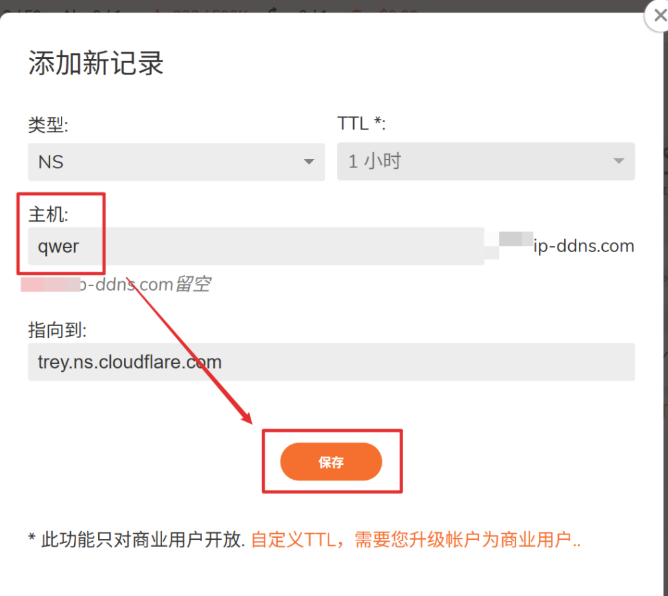Viewport: 668px width, 596px height.
Task: Click the 指向到 field with trey.ns.cloudflare.com
Action: (x=331, y=362)
